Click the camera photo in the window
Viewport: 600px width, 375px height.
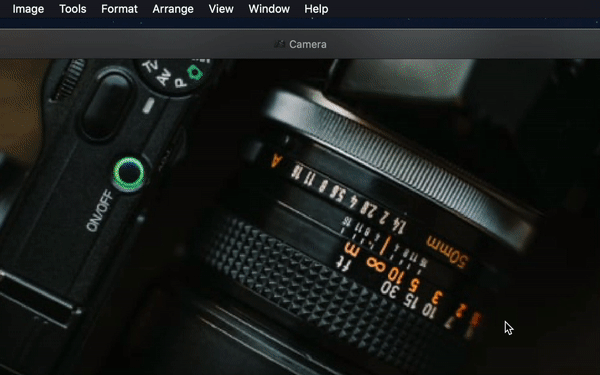pyautogui.click(x=300, y=217)
